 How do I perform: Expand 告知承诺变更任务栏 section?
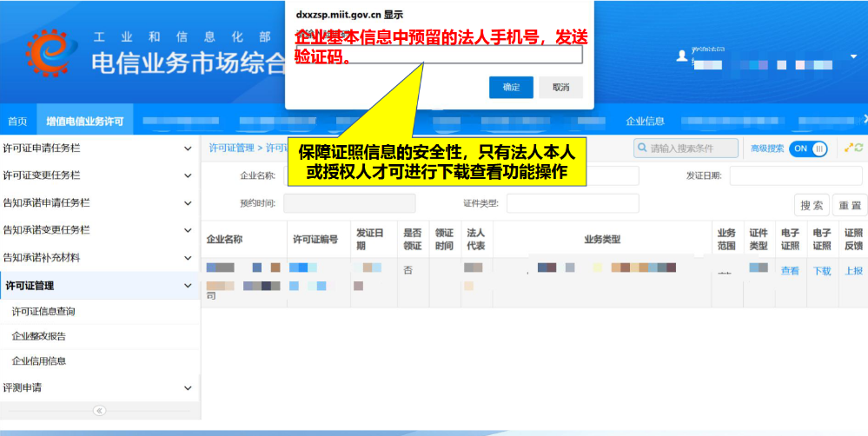tap(188, 230)
